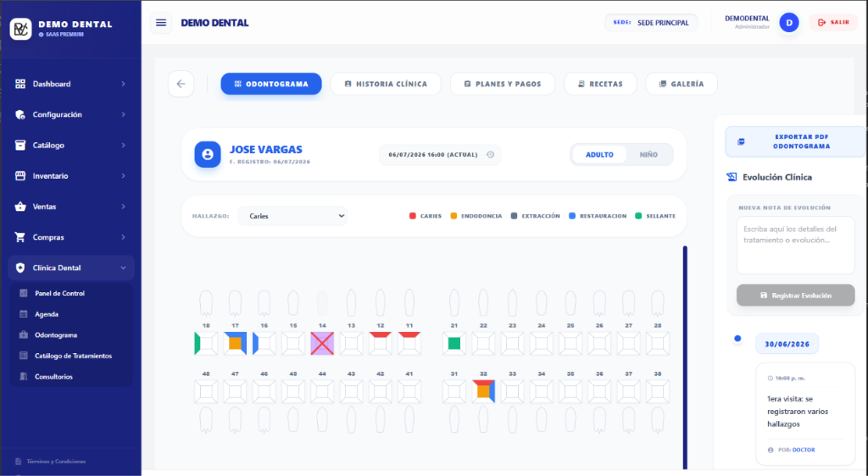Click the back arrow button
Image resolution: width=868 pixels, height=476 pixels.
(181, 84)
